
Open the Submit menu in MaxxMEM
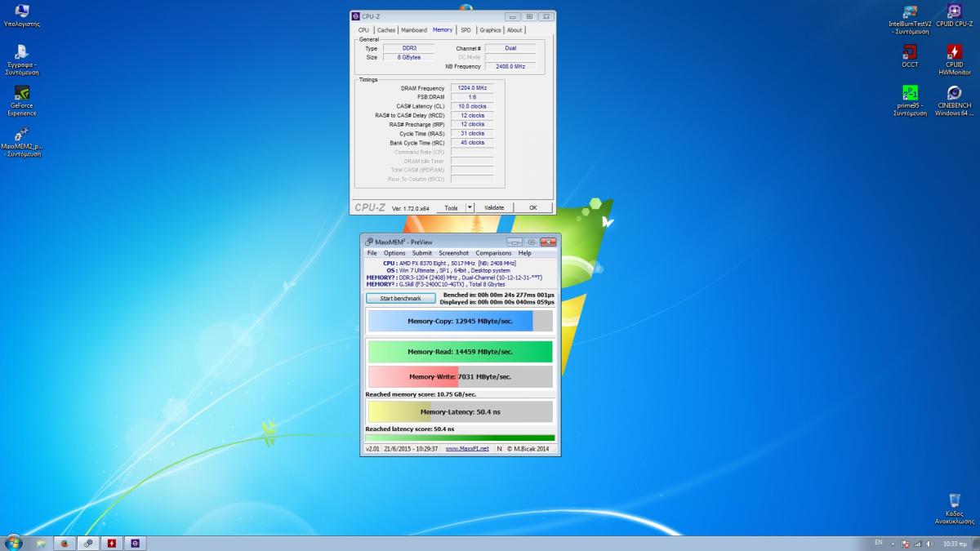point(422,253)
